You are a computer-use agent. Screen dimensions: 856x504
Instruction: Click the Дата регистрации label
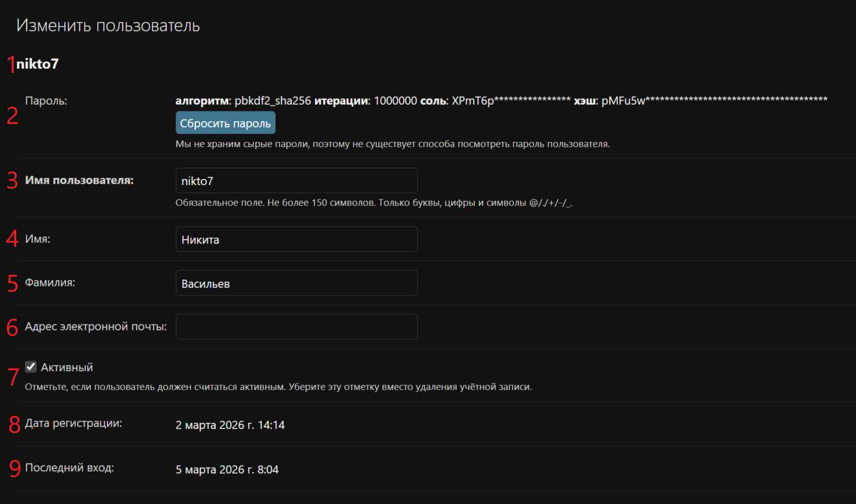coord(73,423)
